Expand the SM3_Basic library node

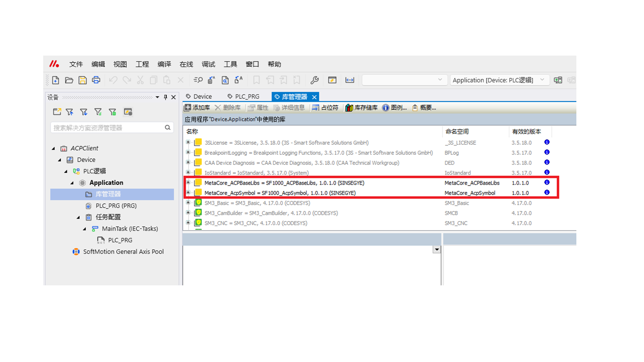click(188, 202)
